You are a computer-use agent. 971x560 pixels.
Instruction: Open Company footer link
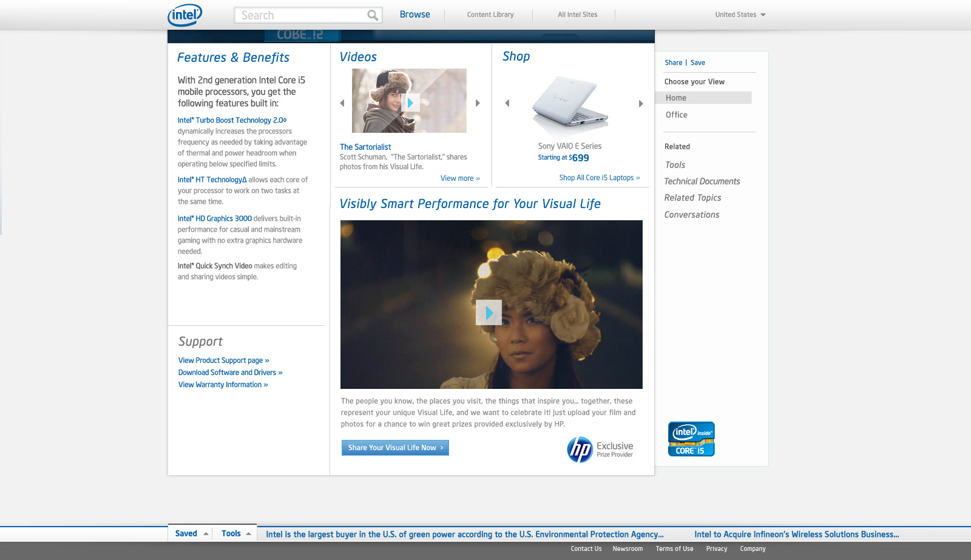[753, 548]
